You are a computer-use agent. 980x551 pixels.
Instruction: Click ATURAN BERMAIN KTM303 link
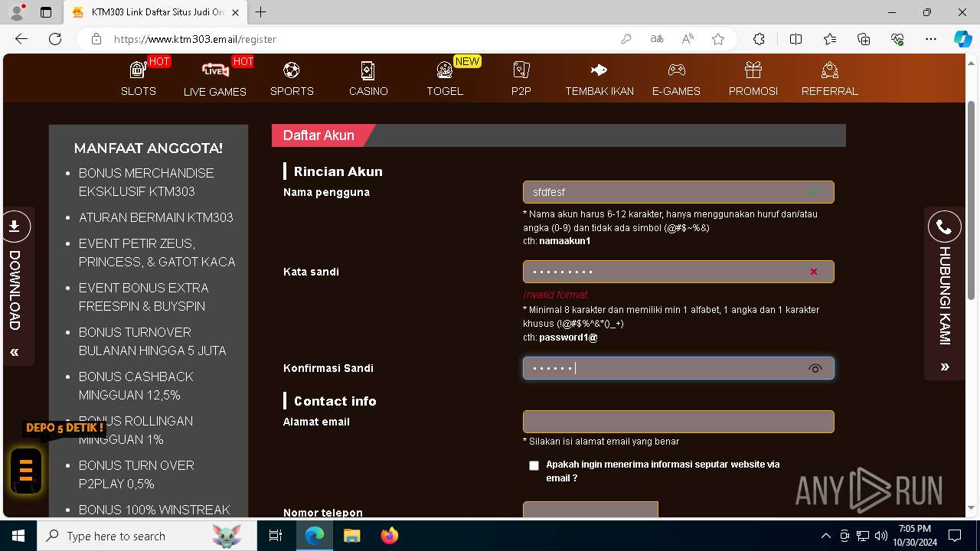click(156, 217)
